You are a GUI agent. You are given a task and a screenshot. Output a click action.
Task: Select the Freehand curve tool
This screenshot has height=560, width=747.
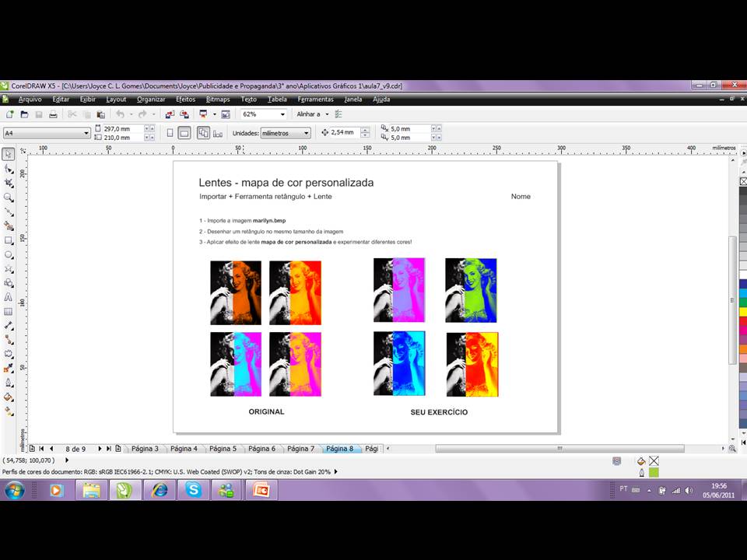click(x=9, y=212)
